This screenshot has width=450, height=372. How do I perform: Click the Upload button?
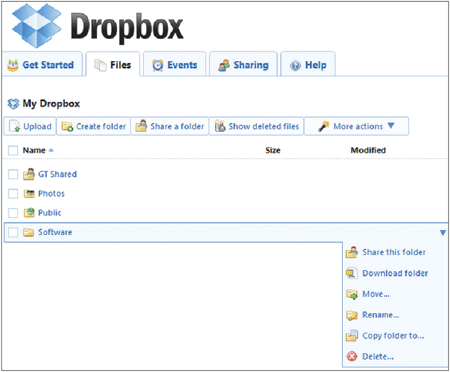[30, 126]
